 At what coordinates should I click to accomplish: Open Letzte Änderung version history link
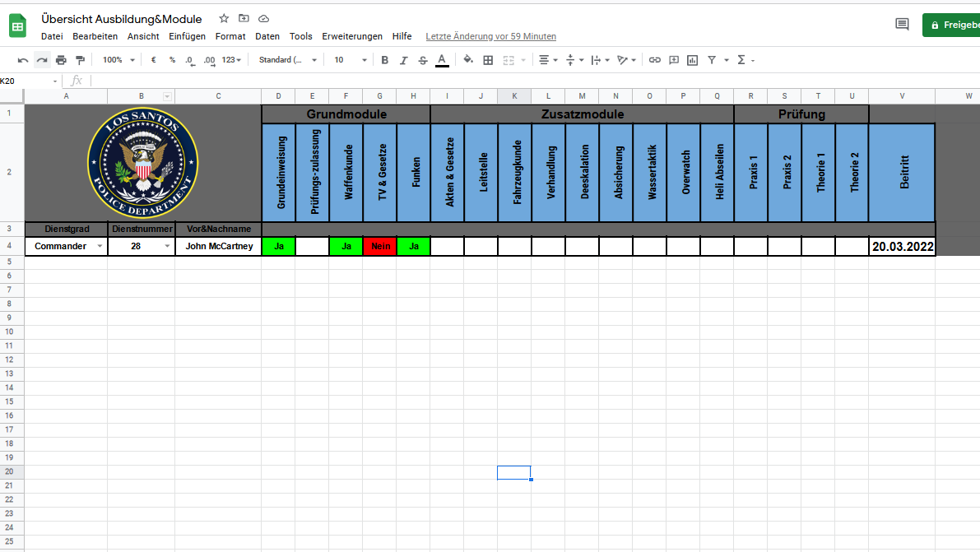[x=490, y=36]
